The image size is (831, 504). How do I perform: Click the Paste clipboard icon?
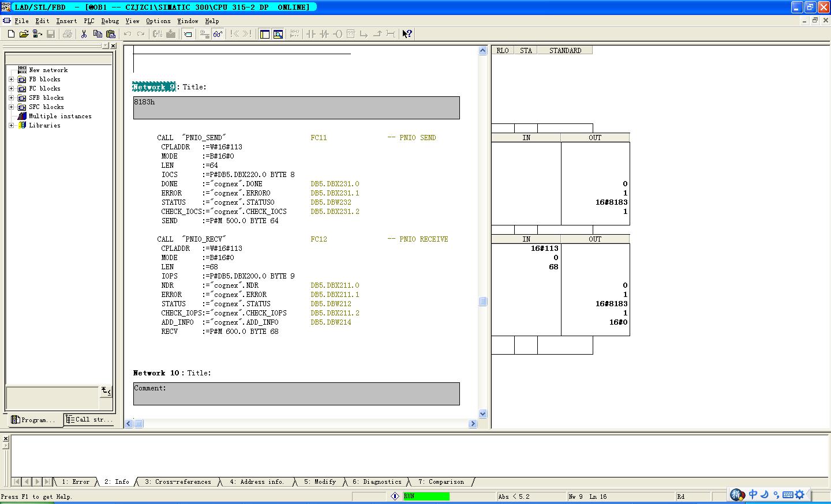pyautogui.click(x=111, y=34)
